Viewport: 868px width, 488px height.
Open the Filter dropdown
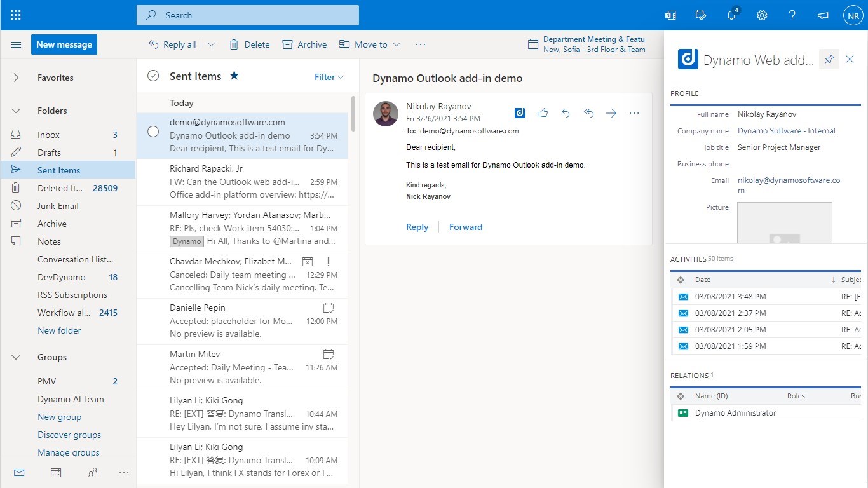(x=329, y=77)
